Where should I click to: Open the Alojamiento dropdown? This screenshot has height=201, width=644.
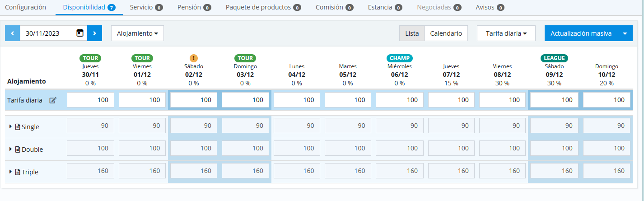tap(137, 33)
